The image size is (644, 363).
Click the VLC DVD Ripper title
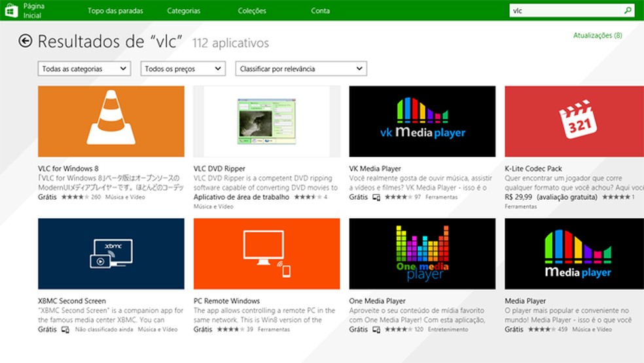[x=219, y=168]
